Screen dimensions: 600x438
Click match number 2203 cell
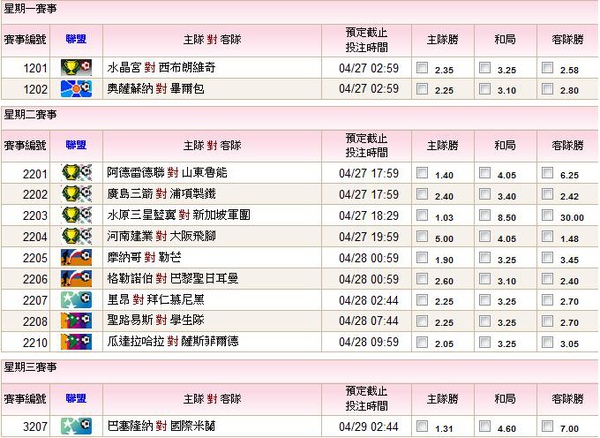26,215
